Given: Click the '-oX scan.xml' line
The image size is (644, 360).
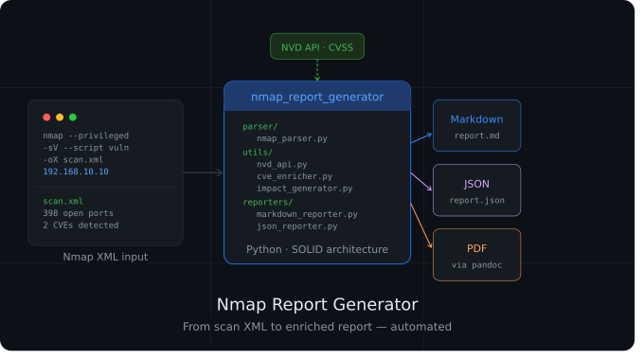Looking at the screenshot, I should click(x=73, y=159).
